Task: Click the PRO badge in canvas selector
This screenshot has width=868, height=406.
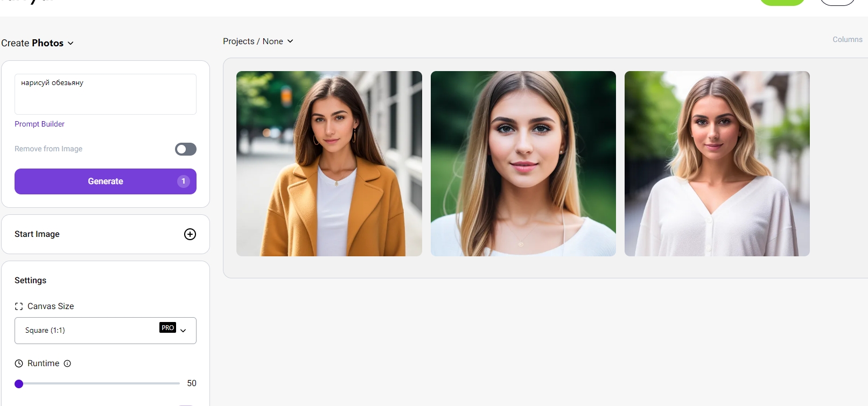Action: coord(167,327)
